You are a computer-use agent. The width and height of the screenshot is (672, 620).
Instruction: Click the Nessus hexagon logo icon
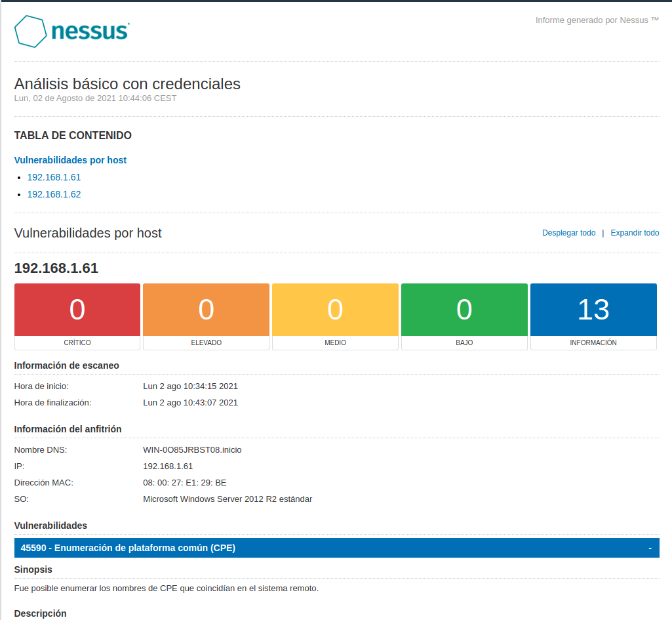coord(30,31)
